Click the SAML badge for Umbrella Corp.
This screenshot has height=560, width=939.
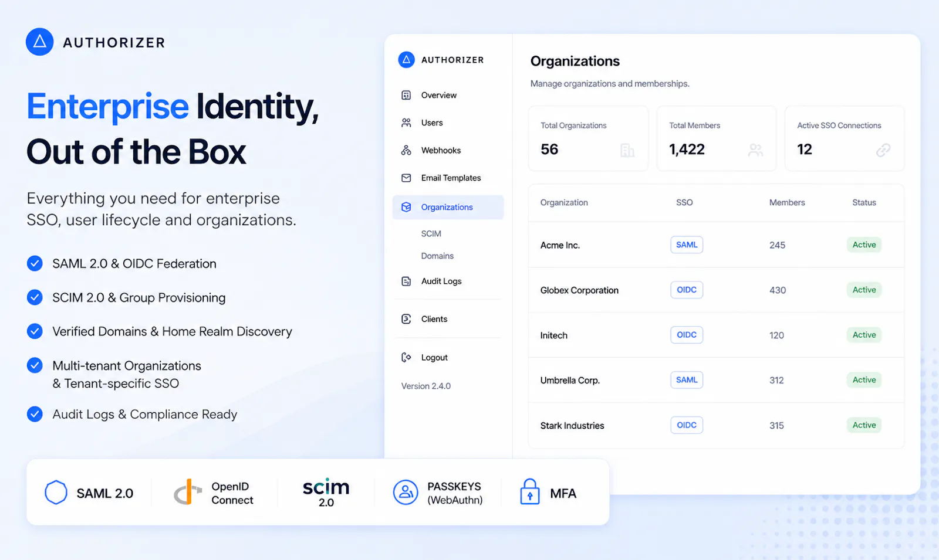[687, 380]
